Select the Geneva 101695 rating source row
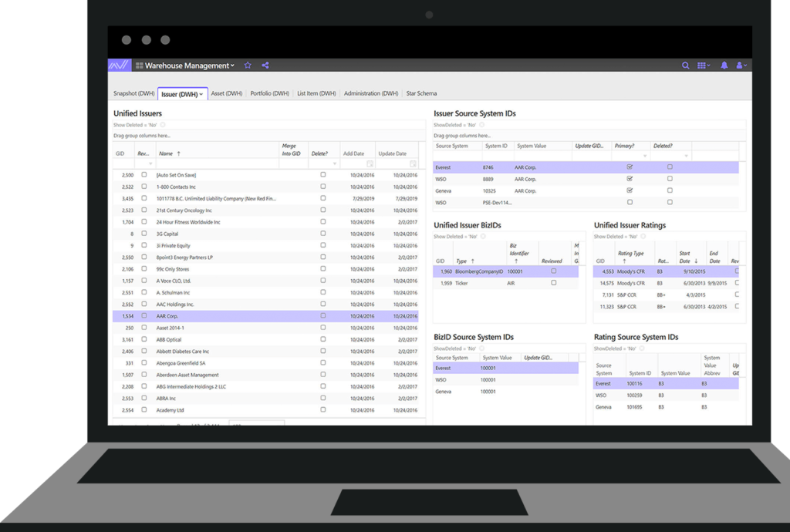Viewport: 790px width, 532px height. pyautogui.click(x=666, y=407)
